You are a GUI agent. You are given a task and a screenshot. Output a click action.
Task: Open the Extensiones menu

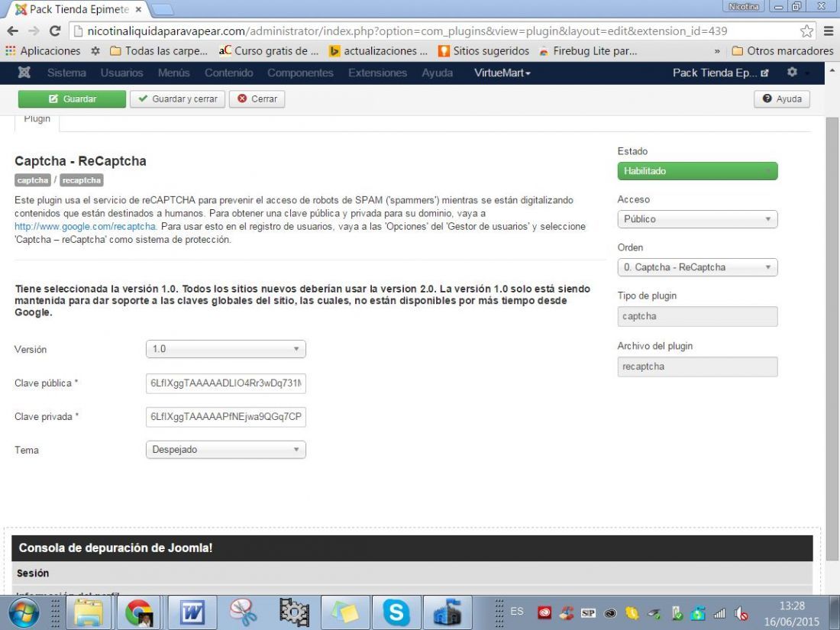[x=377, y=73]
